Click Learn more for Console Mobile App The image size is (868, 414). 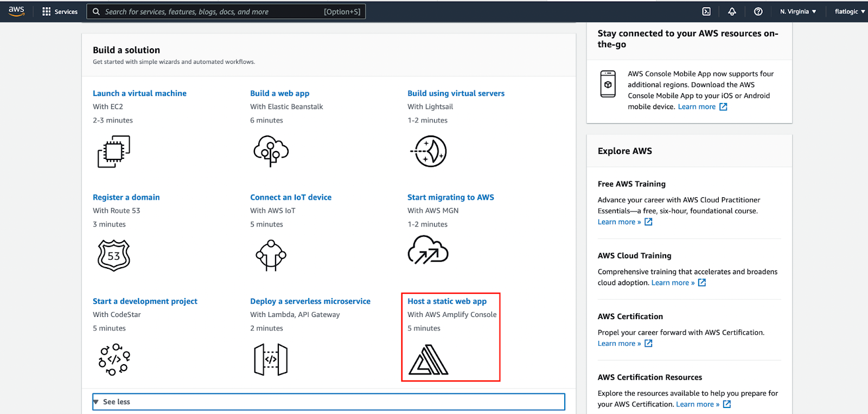[697, 107]
